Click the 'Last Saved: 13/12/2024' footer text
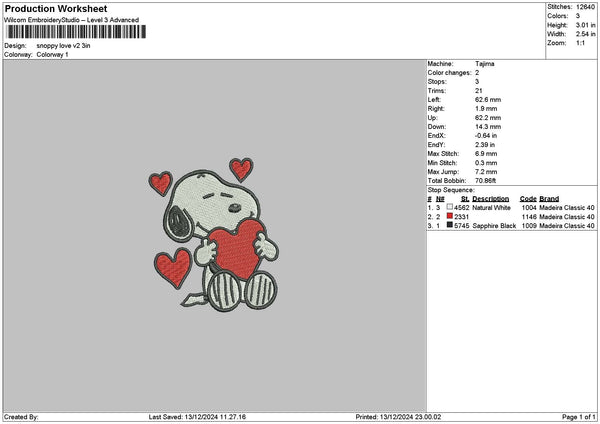 click(x=197, y=417)
